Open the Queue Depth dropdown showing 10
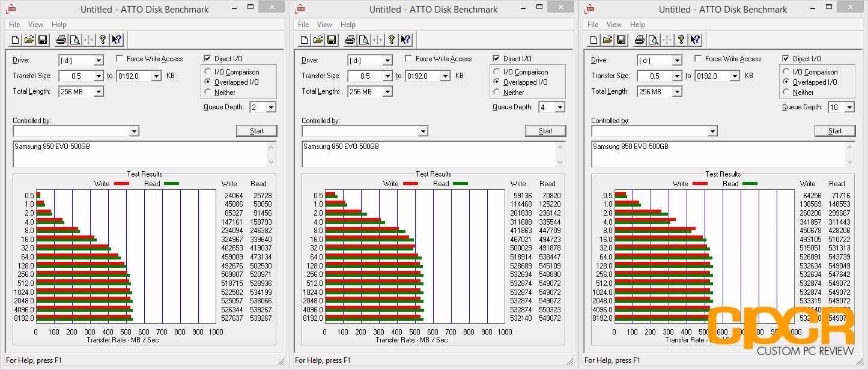 [849, 107]
